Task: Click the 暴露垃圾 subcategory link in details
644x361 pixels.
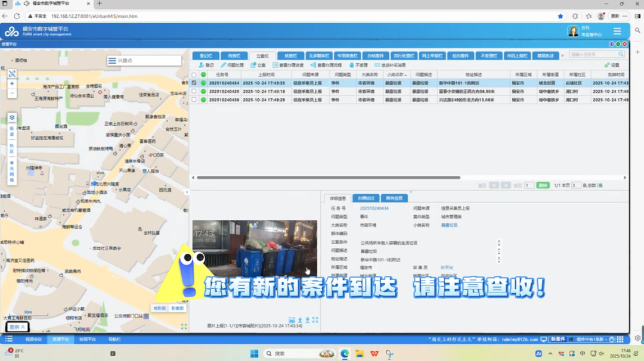Action: (x=449, y=225)
